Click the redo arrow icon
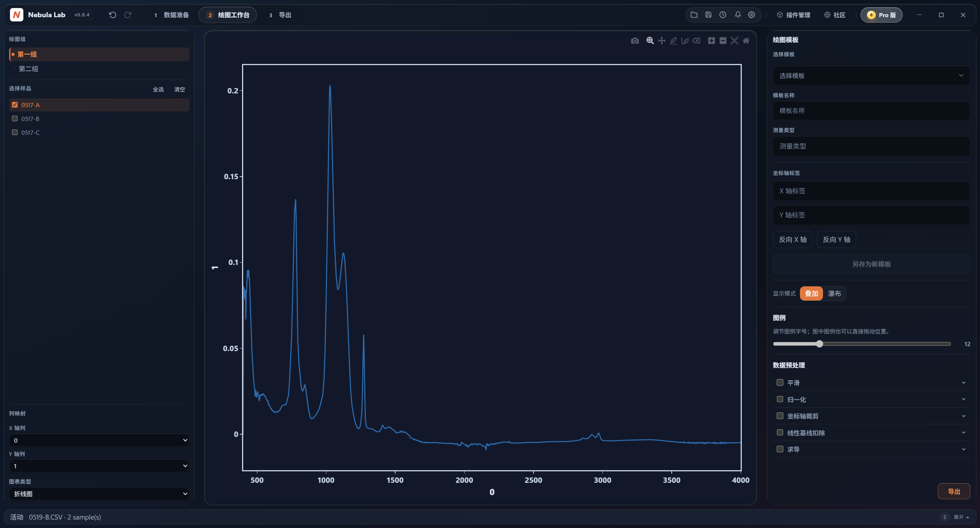Viewport: 980px width, 528px height. 128,15
